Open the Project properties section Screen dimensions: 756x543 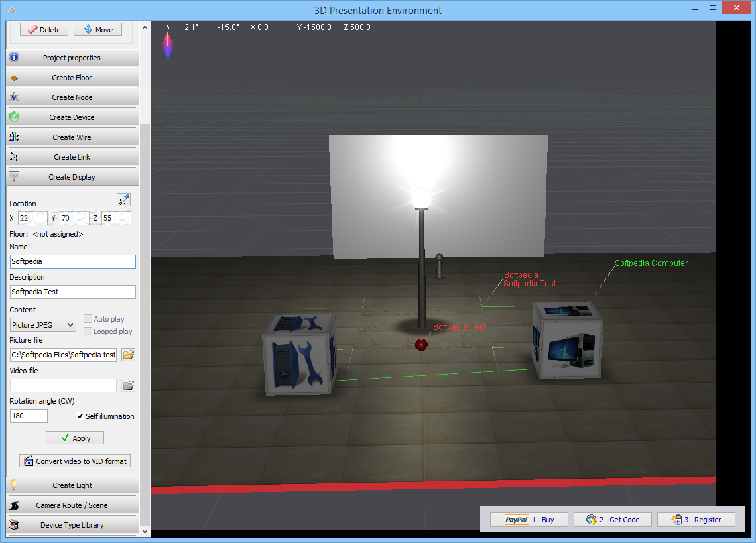(72, 58)
